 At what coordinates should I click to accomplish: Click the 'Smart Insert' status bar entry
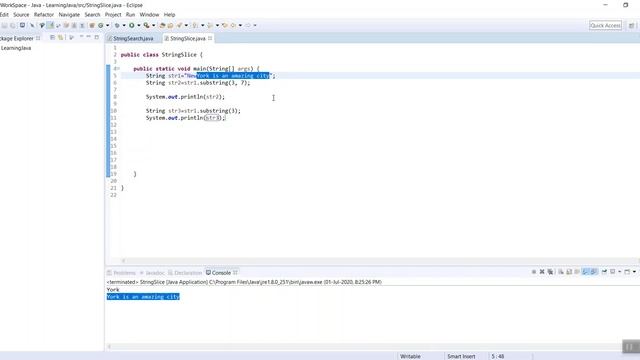tap(461, 356)
